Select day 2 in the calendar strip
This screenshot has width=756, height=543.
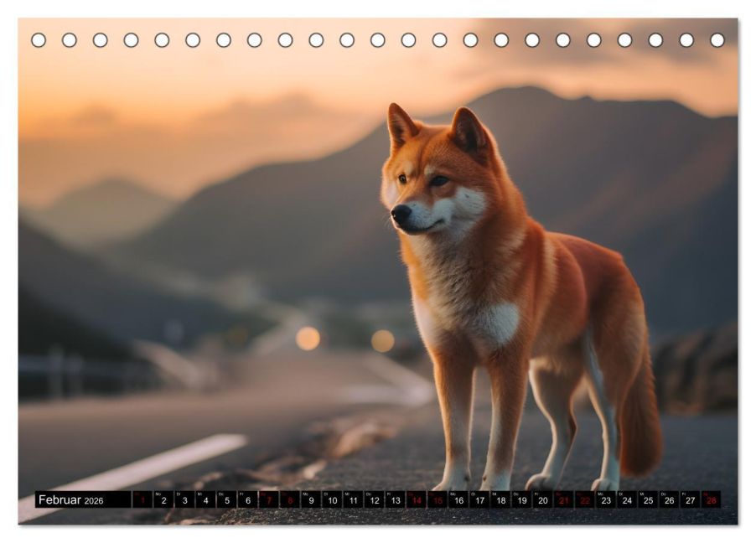(x=163, y=499)
